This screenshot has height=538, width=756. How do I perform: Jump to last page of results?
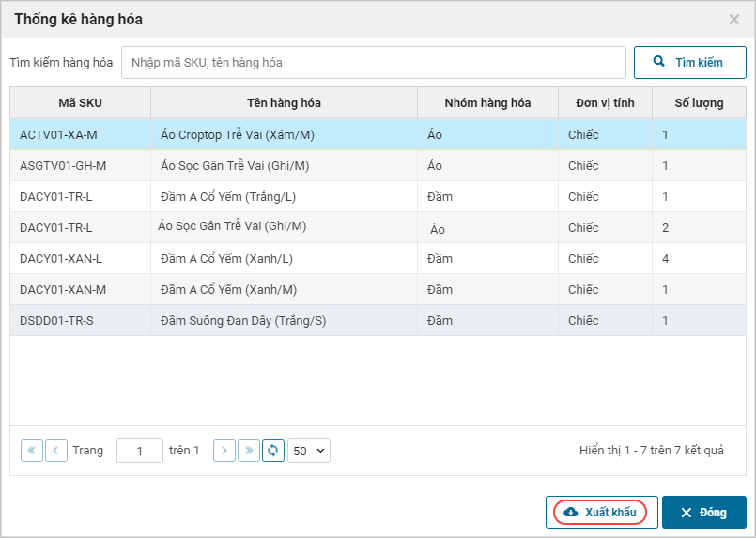249,451
